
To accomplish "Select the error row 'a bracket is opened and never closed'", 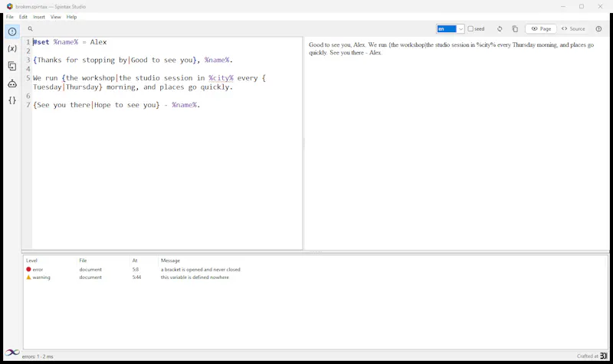I will pos(315,270).
